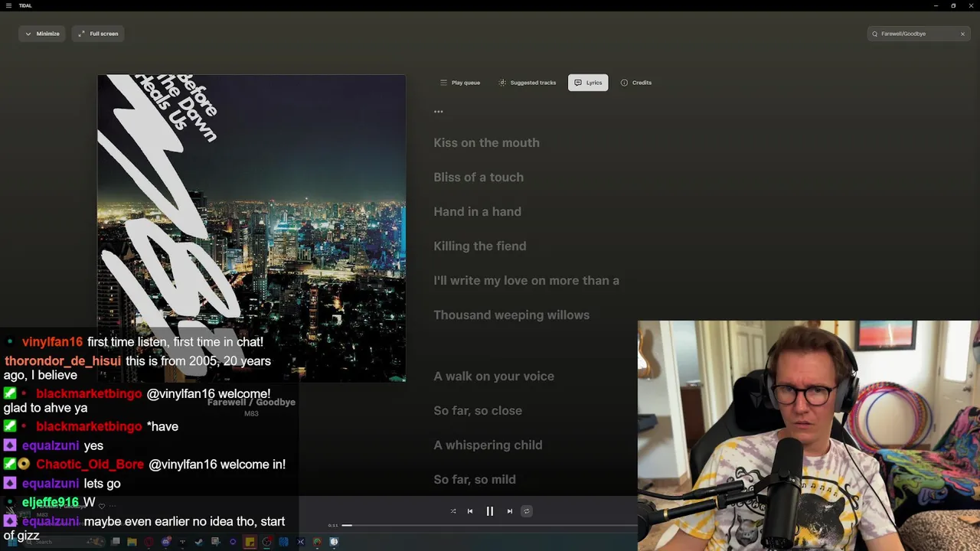
Task: Open the Play queue tab
Action: [x=460, y=83]
